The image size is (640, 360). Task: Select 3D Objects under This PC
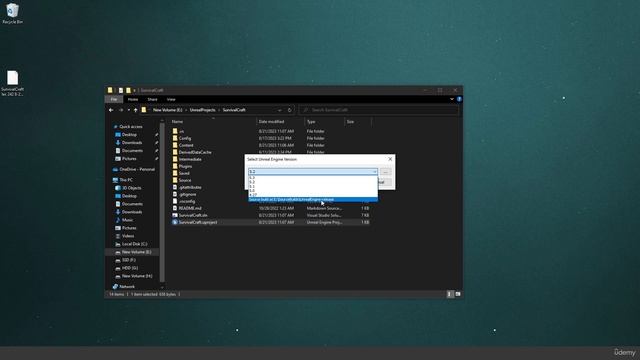click(131, 188)
